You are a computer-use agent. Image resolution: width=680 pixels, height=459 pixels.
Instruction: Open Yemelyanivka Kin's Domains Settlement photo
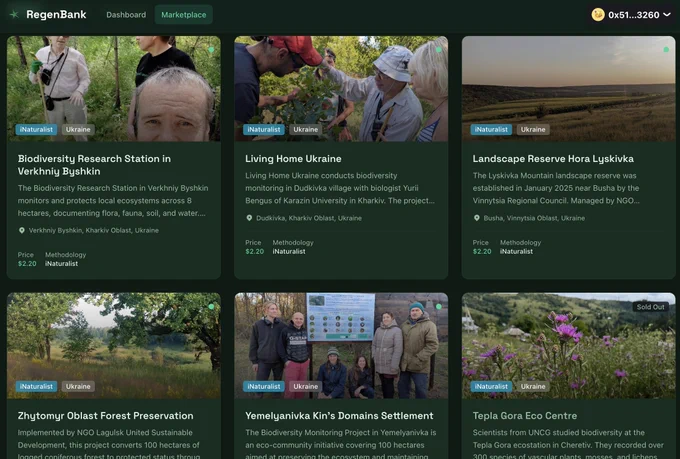pyautogui.click(x=341, y=346)
